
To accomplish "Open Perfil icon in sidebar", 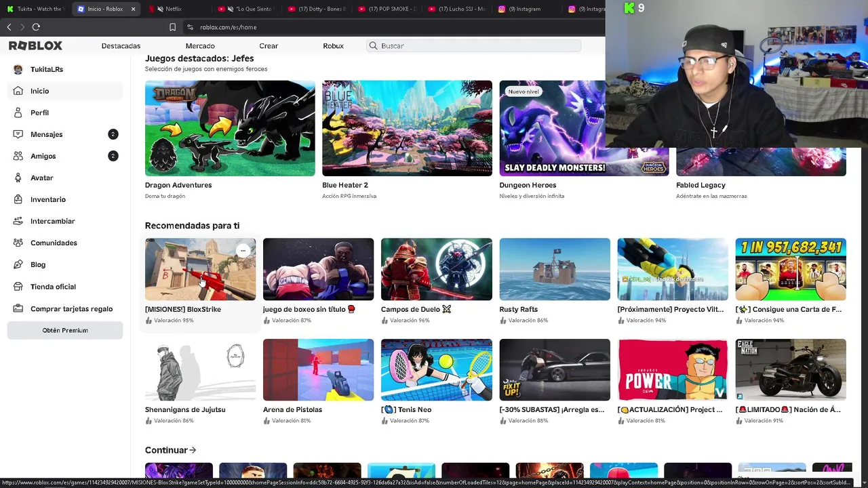I will pyautogui.click(x=18, y=113).
